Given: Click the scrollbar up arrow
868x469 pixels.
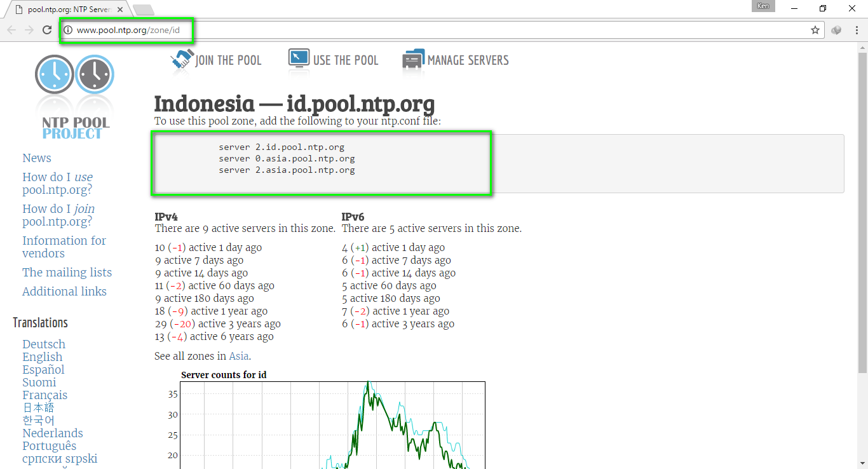Looking at the screenshot, I should coord(862,48).
